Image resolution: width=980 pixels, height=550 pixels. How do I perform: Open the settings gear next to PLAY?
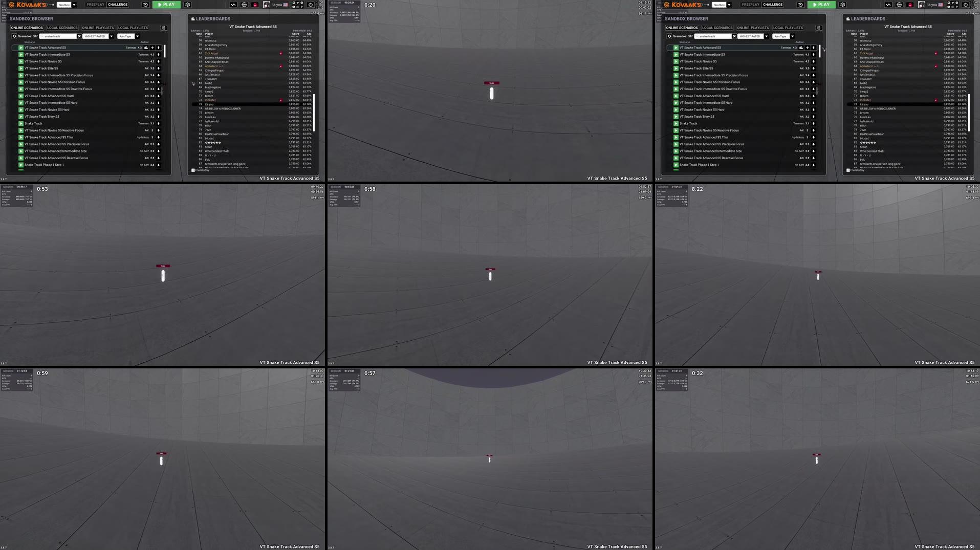coord(188,5)
